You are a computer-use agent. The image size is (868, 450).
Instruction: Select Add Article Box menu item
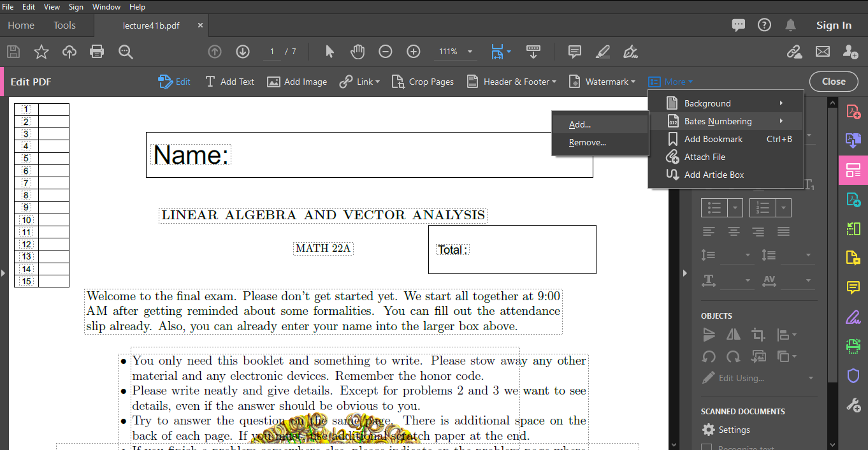726,175
